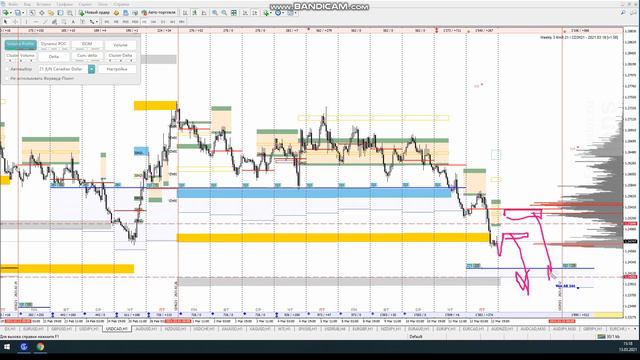Open the New Chart toolbar icon

click(6, 13)
